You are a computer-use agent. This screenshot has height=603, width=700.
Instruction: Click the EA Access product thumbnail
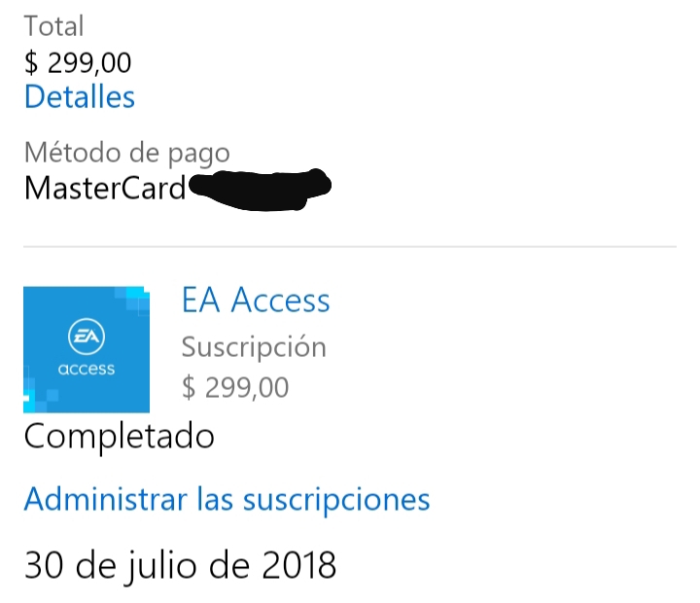[x=87, y=349]
